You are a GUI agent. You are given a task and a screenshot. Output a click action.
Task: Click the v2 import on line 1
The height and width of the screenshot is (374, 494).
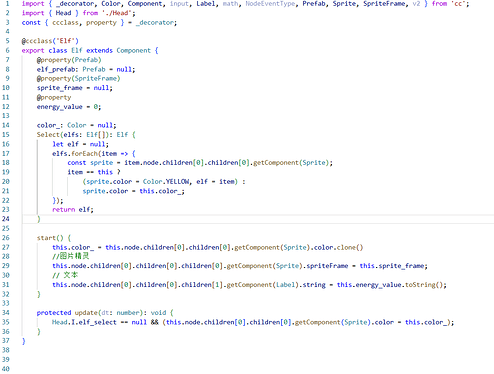tap(416, 4)
